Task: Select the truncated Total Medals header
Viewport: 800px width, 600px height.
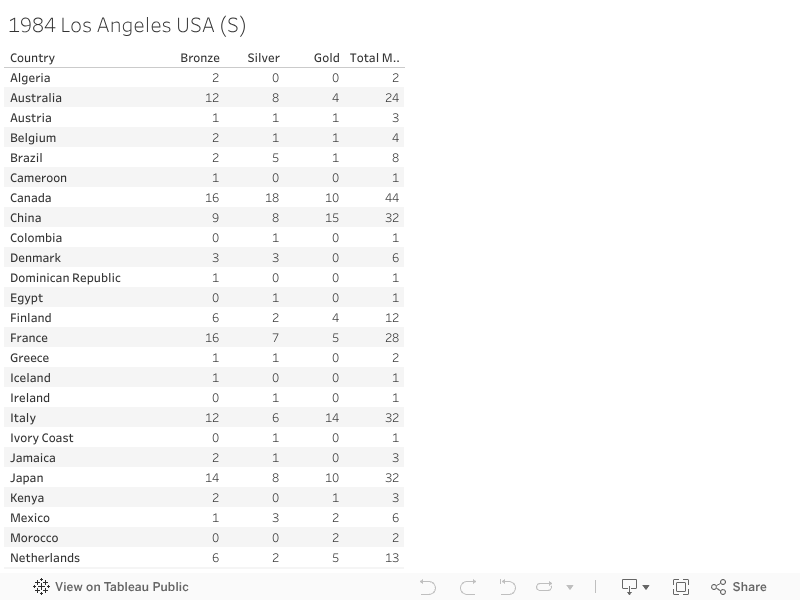Action: click(x=375, y=58)
